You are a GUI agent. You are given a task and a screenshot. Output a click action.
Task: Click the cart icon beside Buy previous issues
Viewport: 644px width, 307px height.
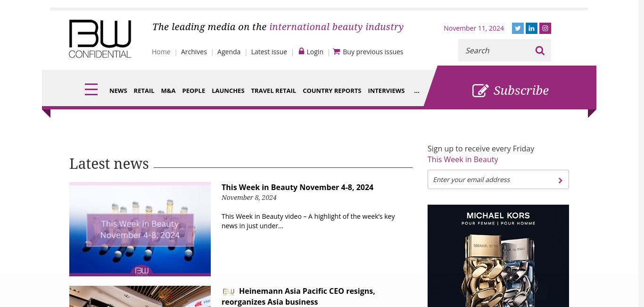(x=337, y=51)
